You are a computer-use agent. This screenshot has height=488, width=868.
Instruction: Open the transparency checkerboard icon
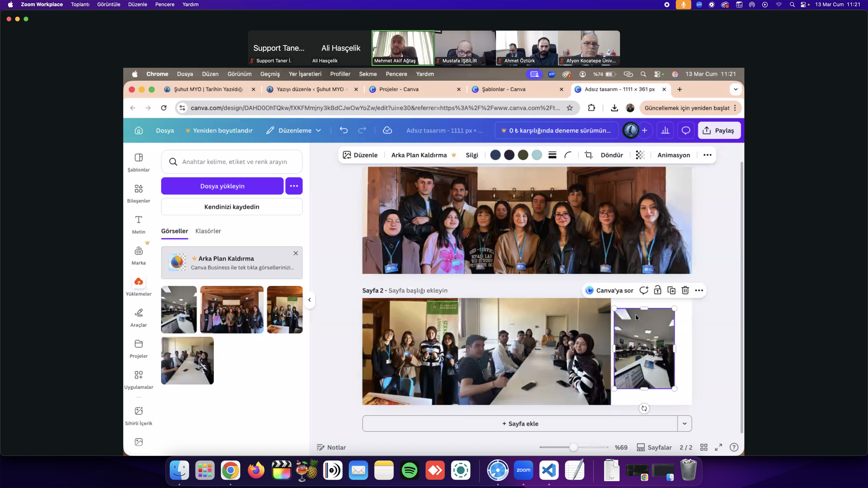click(640, 155)
